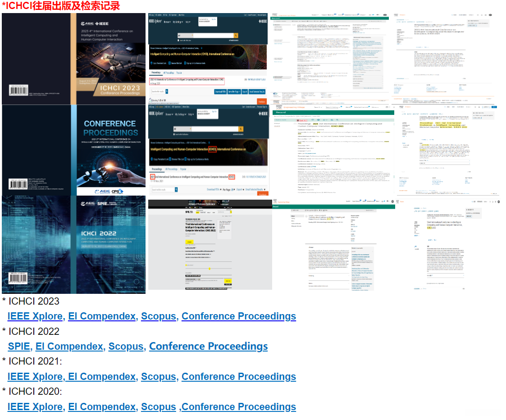Click the ICHCI 2023 proceedings cover image
The width and height of the screenshot is (506, 420).
[73, 59]
